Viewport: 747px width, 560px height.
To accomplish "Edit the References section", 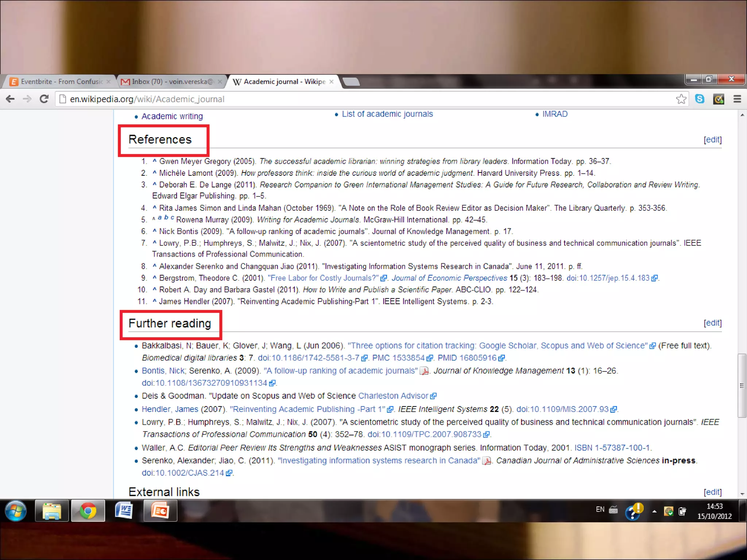I will click(712, 140).
